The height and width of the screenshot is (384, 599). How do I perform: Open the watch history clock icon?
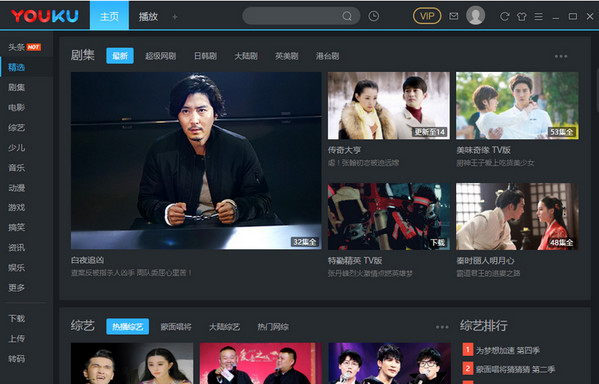pyautogui.click(x=374, y=16)
